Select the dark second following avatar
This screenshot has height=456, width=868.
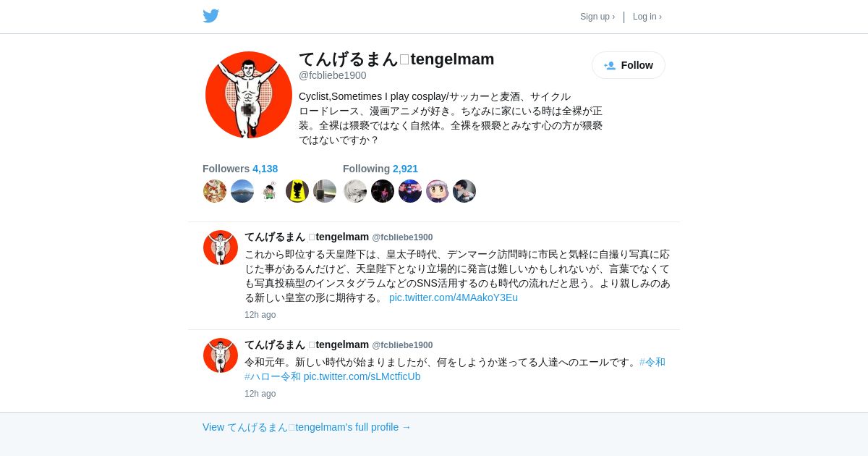(383, 191)
